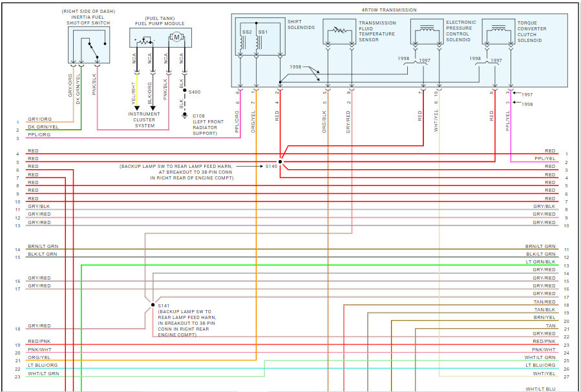581x392 pixels.
Task: Click the LT GRN/BLK wire label
Action: pos(542,262)
